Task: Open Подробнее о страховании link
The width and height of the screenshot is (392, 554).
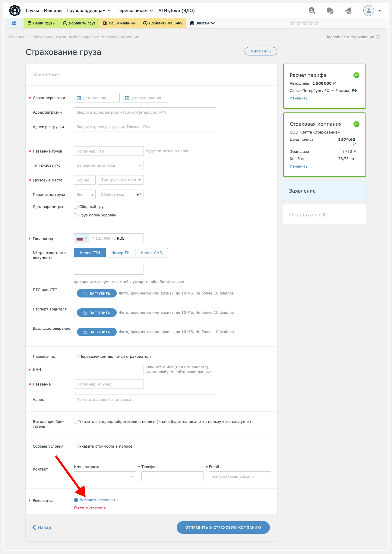Action: pos(349,37)
